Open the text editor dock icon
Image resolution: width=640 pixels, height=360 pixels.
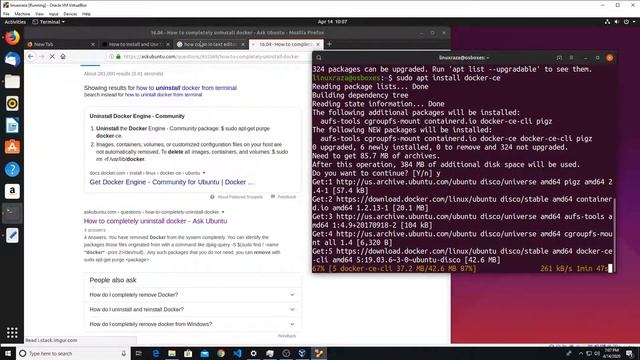(x=12, y=235)
